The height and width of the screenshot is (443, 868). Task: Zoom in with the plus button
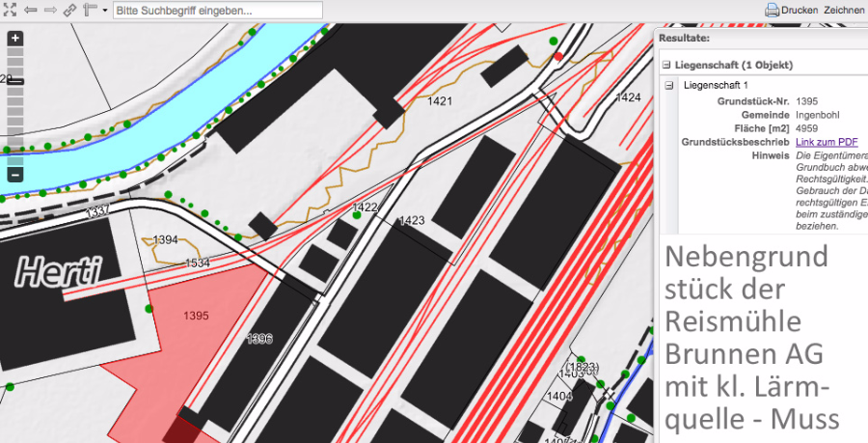pos(15,39)
